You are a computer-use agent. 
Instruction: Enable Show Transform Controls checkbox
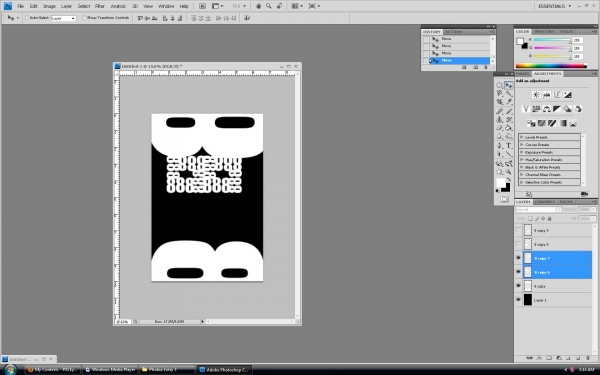85,18
